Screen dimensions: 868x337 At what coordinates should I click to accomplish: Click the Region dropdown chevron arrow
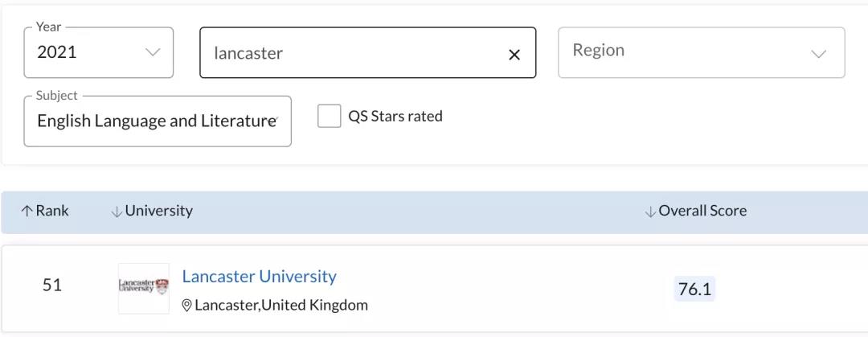tap(818, 54)
